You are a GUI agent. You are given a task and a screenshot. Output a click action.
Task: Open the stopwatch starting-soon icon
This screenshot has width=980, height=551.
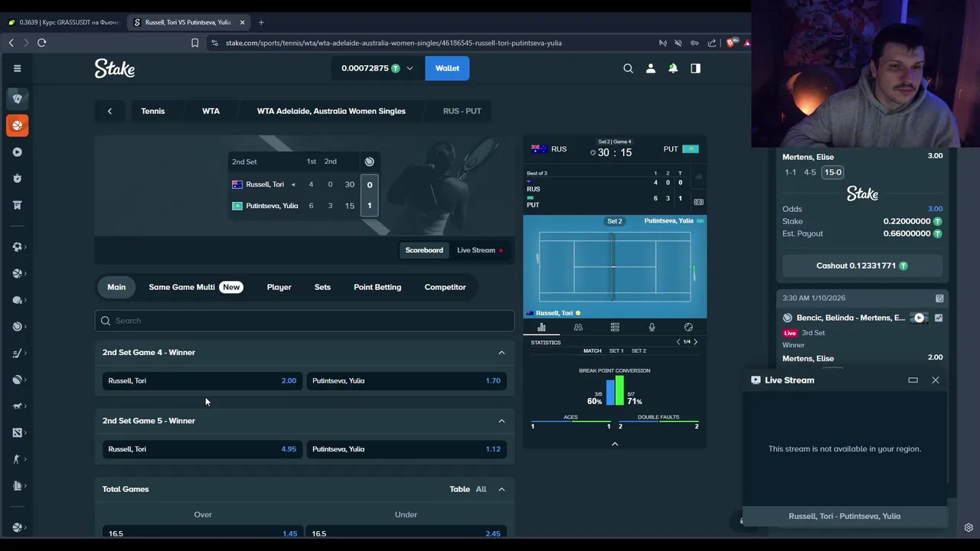17,178
